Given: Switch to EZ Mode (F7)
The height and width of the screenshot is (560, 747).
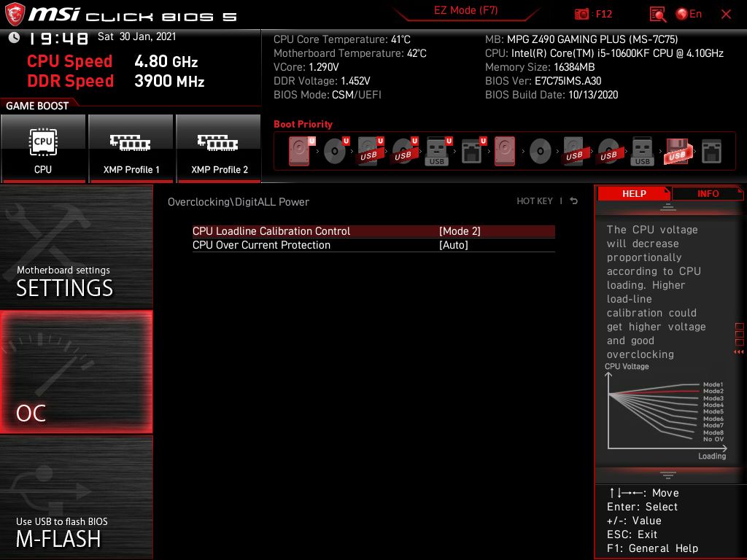Looking at the screenshot, I should [x=466, y=10].
